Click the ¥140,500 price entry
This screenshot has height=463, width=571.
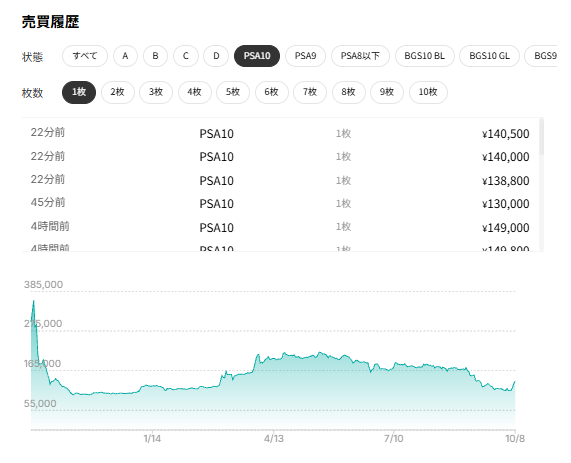(x=505, y=134)
